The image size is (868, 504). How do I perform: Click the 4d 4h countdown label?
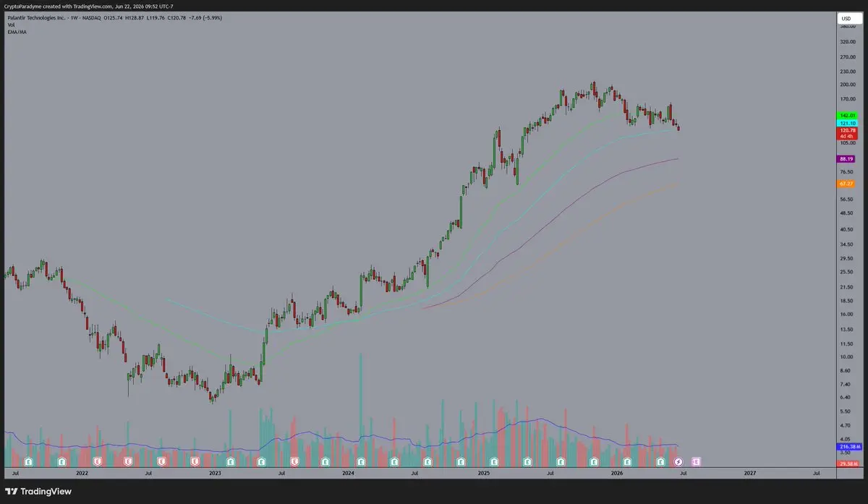[x=846, y=136]
